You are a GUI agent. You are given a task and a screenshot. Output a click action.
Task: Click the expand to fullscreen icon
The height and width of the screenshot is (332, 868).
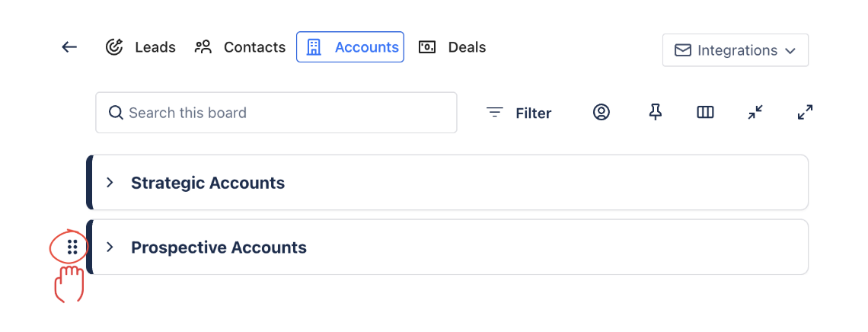(x=805, y=113)
